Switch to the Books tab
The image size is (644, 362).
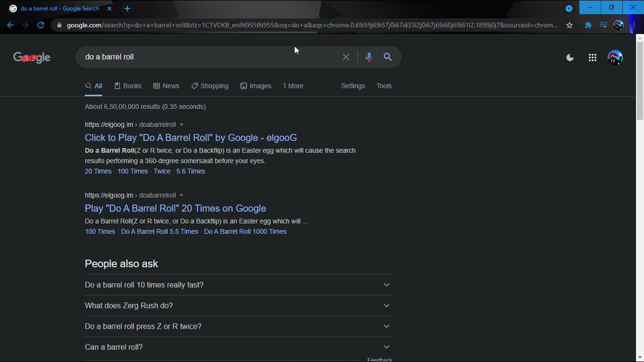click(x=128, y=86)
